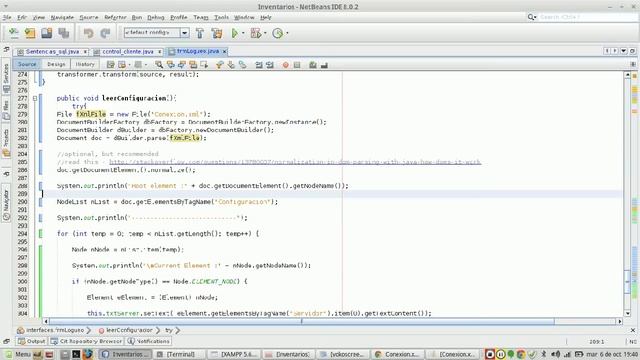640x360 pixels.
Task: Click the stackoverflow link in comment
Action: 295,162
